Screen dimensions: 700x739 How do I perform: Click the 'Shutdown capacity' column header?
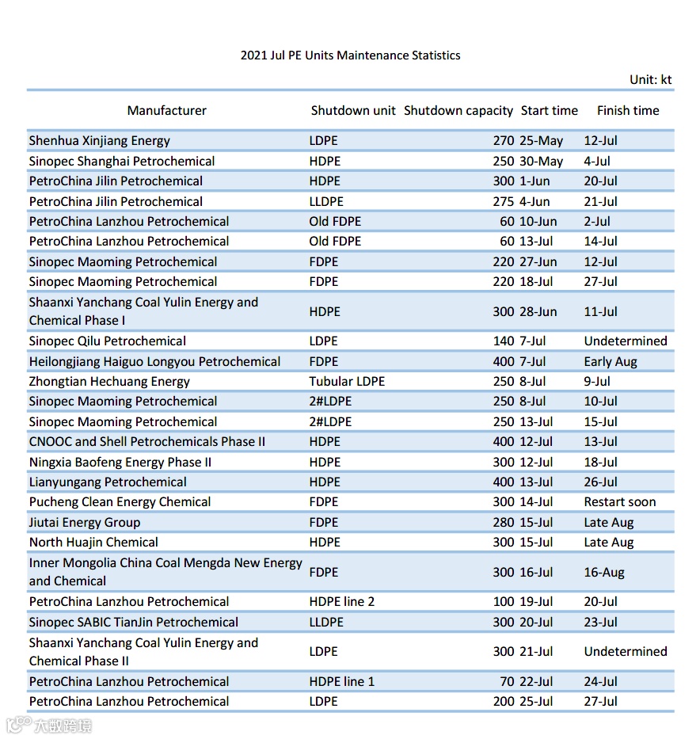[458, 111]
